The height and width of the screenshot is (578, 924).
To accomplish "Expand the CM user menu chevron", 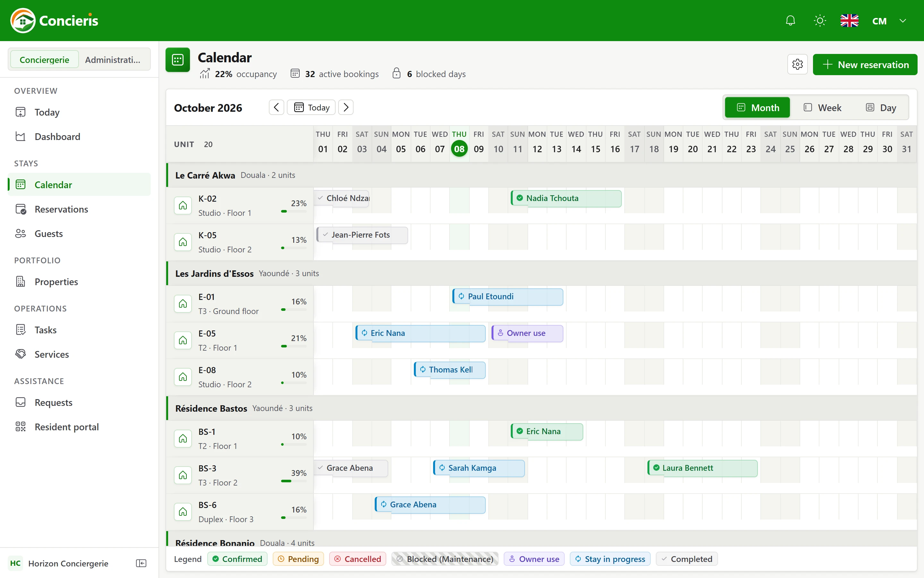I will click(x=903, y=21).
